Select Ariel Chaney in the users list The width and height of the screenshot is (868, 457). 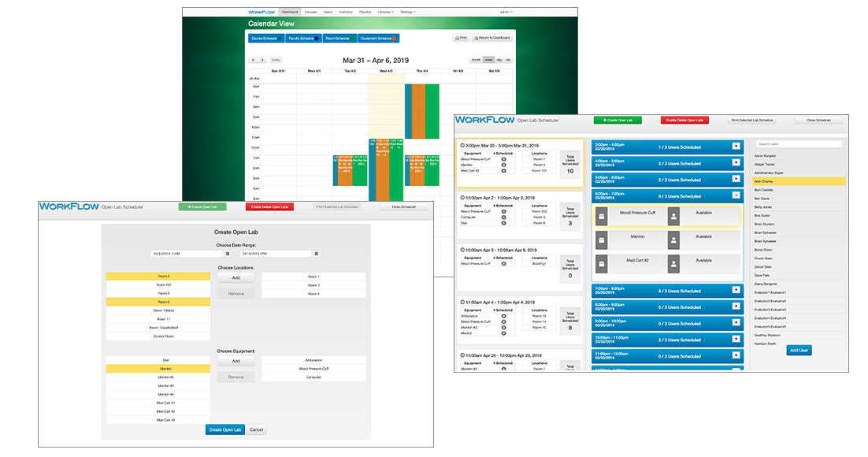tap(799, 181)
